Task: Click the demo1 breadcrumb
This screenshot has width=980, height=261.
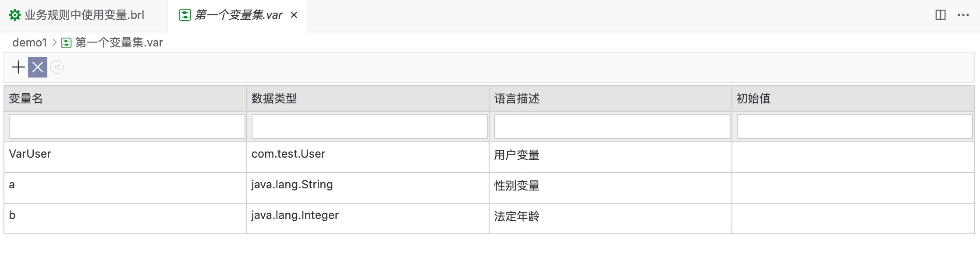Action: [x=29, y=42]
